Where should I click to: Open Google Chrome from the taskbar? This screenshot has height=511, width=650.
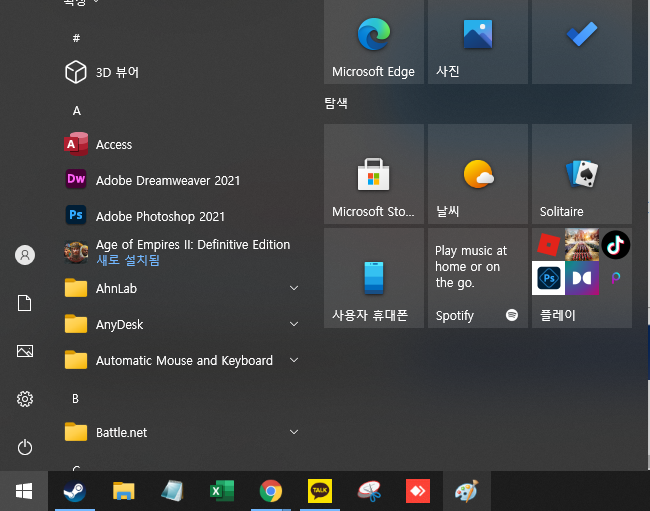271,491
